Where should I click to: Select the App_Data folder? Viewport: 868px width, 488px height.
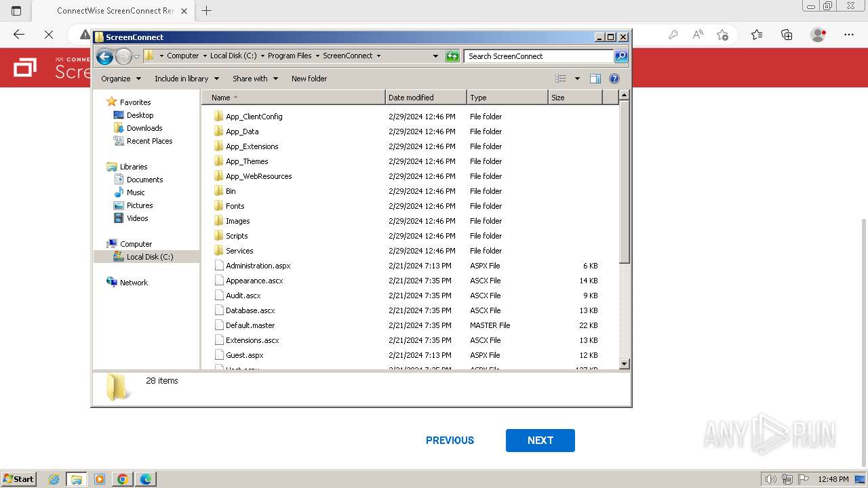242,131
